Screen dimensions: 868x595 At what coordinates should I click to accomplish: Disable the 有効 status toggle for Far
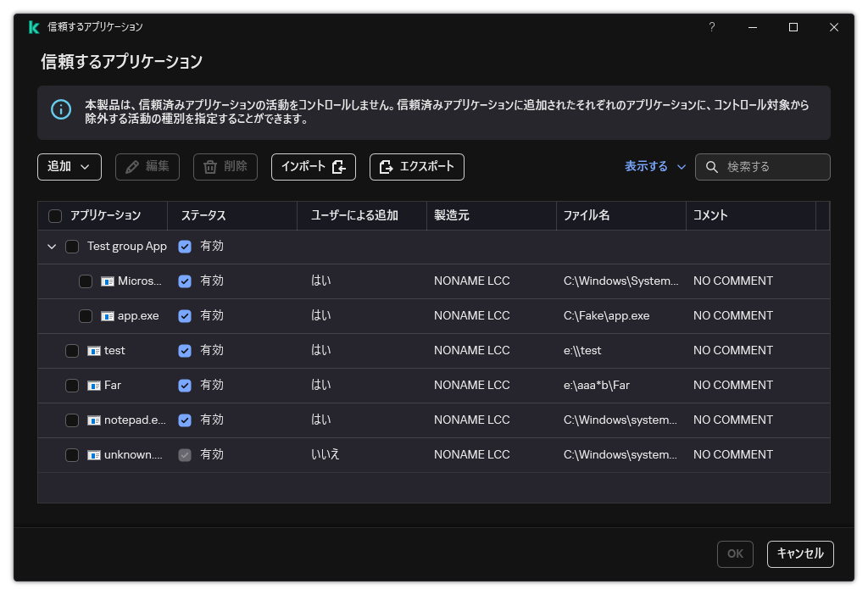[x=185, y=385]
